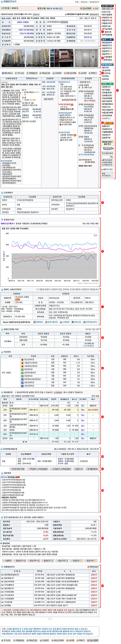Image resolution: width=121 pixels, height=644 pixels.
Task: Switch to the 용도별 낙찰통계 tab
Action: (x=22, y=223)
